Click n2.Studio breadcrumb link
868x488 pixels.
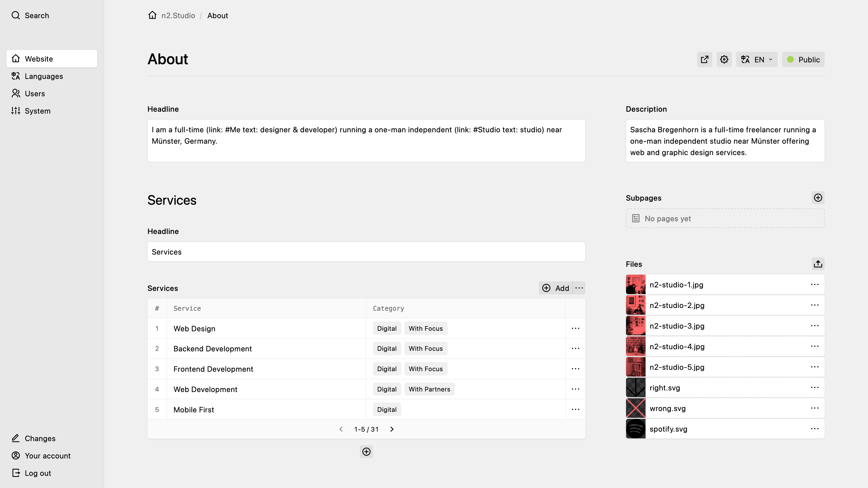178,15
